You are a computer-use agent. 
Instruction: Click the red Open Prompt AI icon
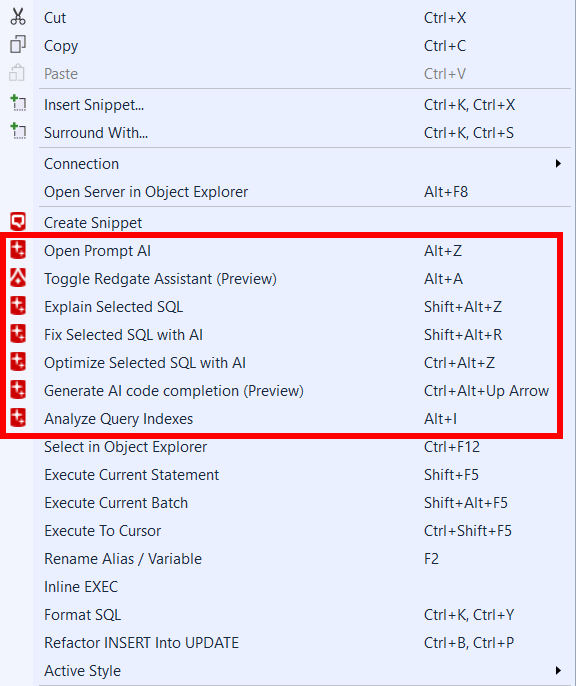point(18,250)
